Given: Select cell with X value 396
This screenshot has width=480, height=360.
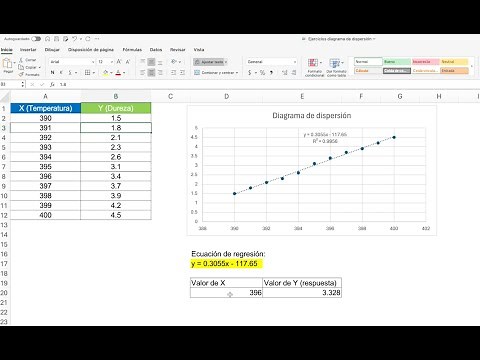Looking at the screenshot, I should point(226,293).
